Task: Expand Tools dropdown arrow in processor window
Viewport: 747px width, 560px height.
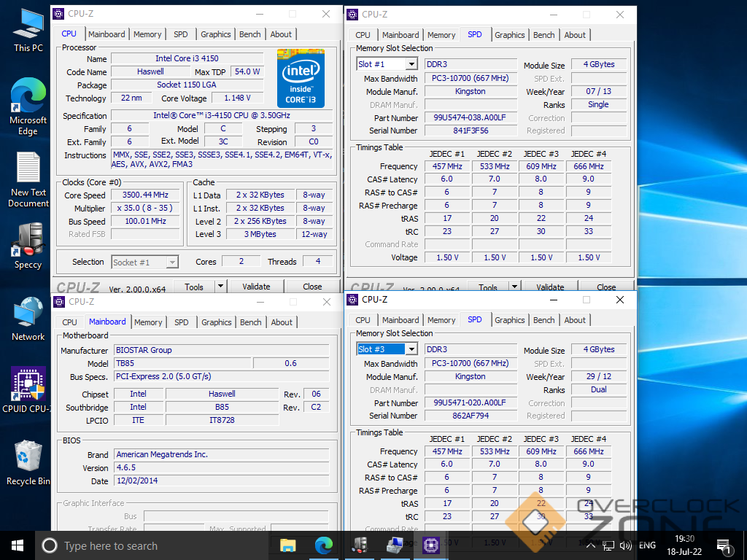Action: pos(221,287)
